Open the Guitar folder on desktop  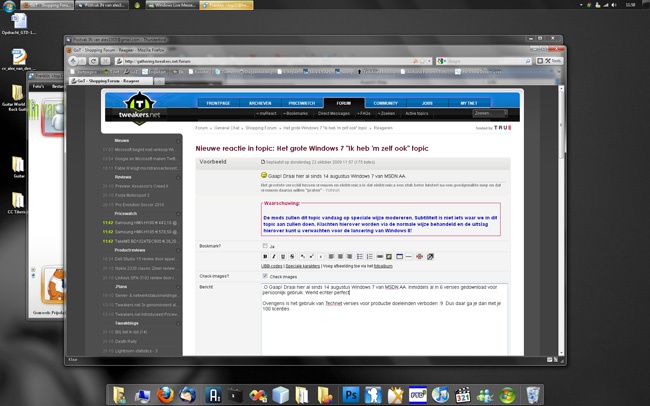pos(19,167)
